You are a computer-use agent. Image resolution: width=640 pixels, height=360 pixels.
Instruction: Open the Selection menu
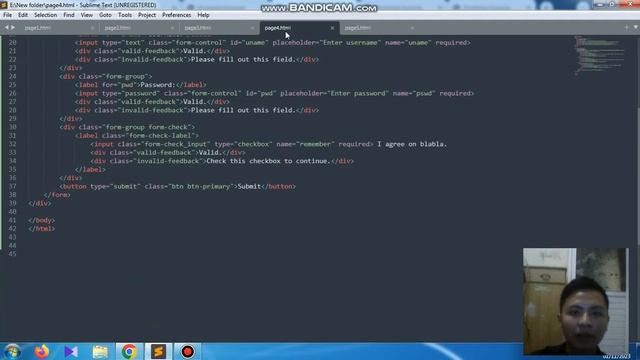tap(45, 15)
